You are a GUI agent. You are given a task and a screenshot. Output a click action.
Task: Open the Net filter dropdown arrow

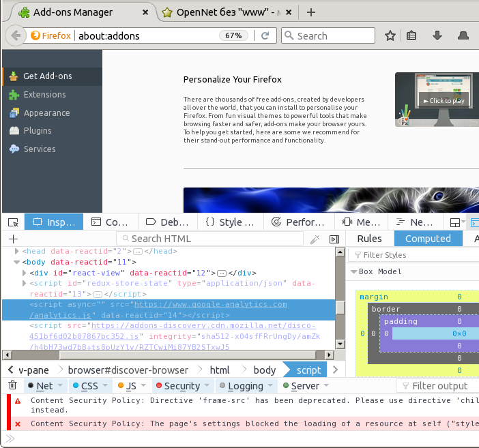[x=60, y=385]
